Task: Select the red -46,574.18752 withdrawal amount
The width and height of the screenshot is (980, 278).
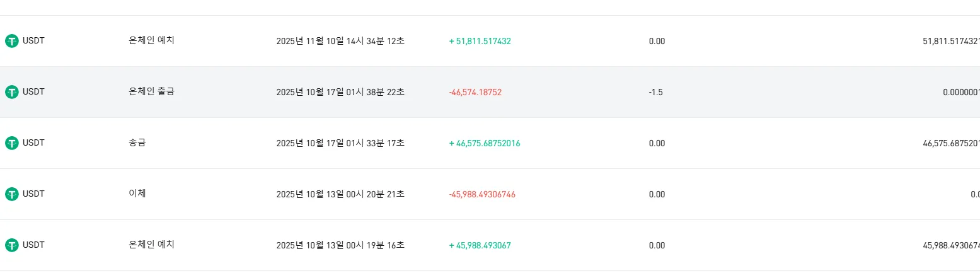Action: 475,92
